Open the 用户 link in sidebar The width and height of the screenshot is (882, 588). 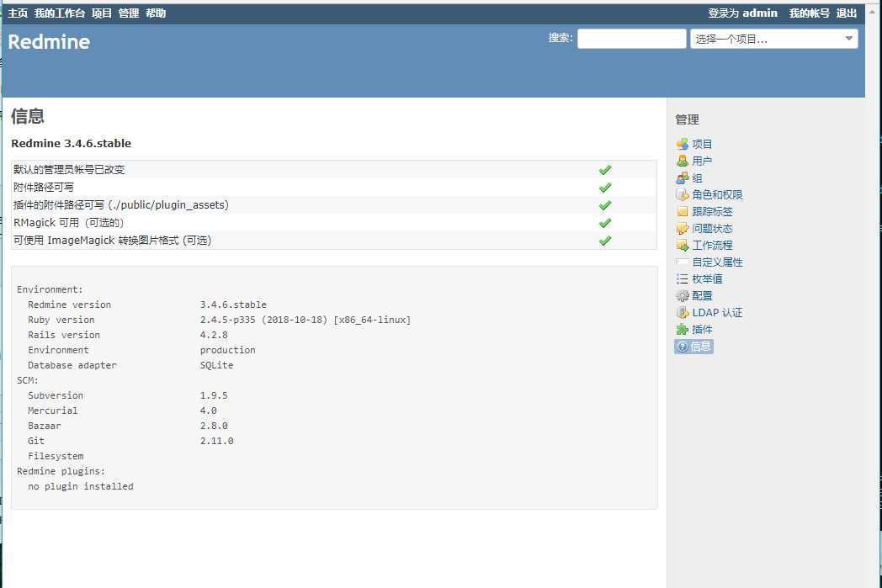[702, 161]
